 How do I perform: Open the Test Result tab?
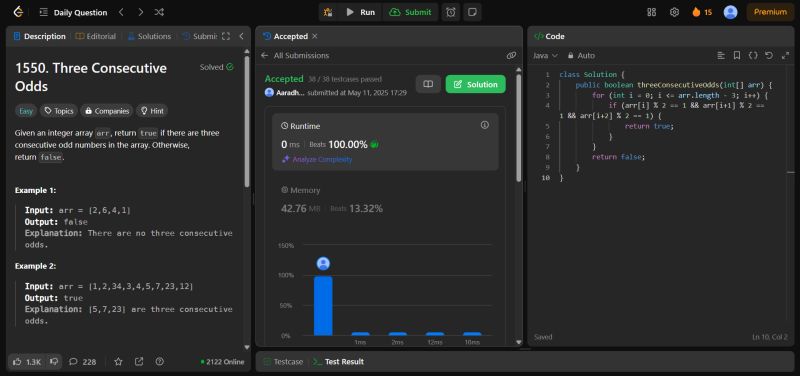tap(339, 362)
